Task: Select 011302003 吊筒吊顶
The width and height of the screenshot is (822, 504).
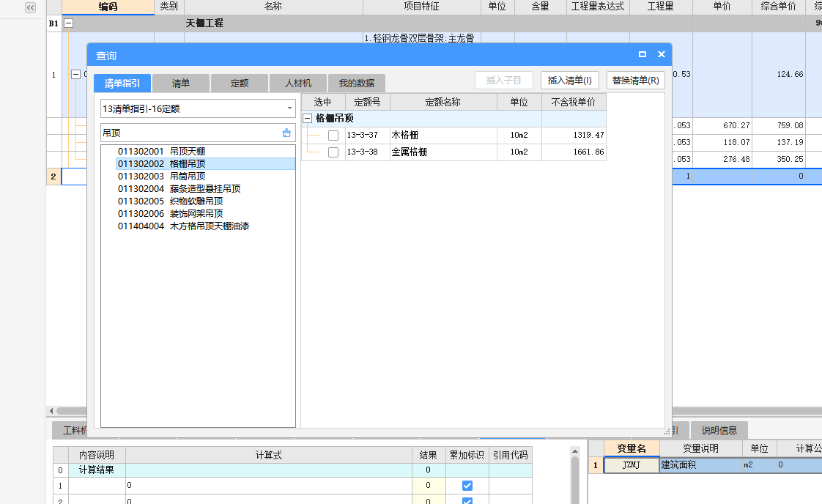Action: tap(161, 177)
